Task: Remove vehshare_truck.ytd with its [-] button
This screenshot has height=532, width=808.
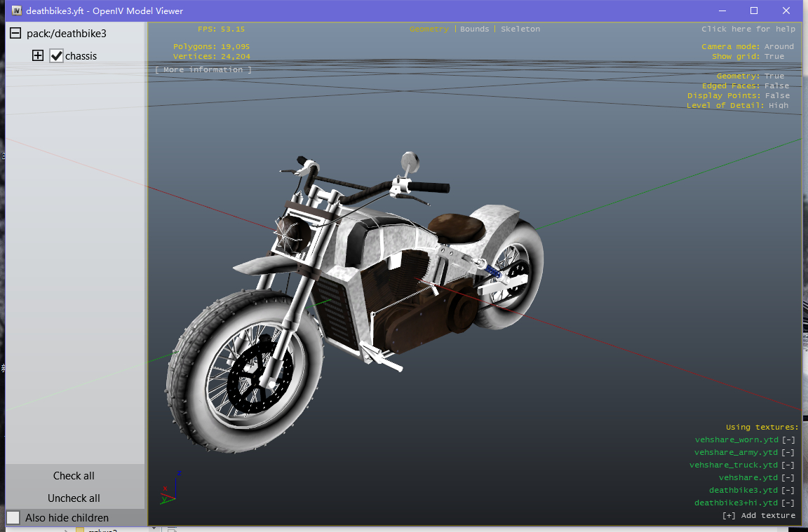Action: pyautogui.click(x=788, y=465)
